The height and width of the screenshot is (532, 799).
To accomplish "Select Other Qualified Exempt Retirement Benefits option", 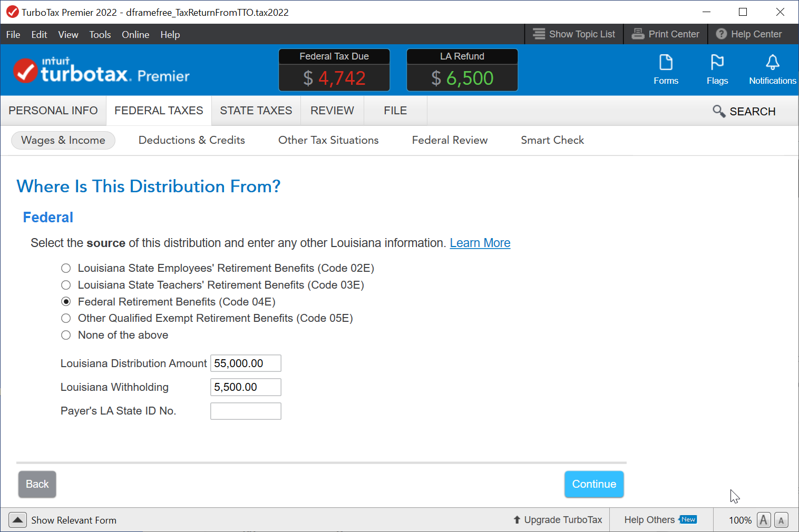I will tap(66, 318).
